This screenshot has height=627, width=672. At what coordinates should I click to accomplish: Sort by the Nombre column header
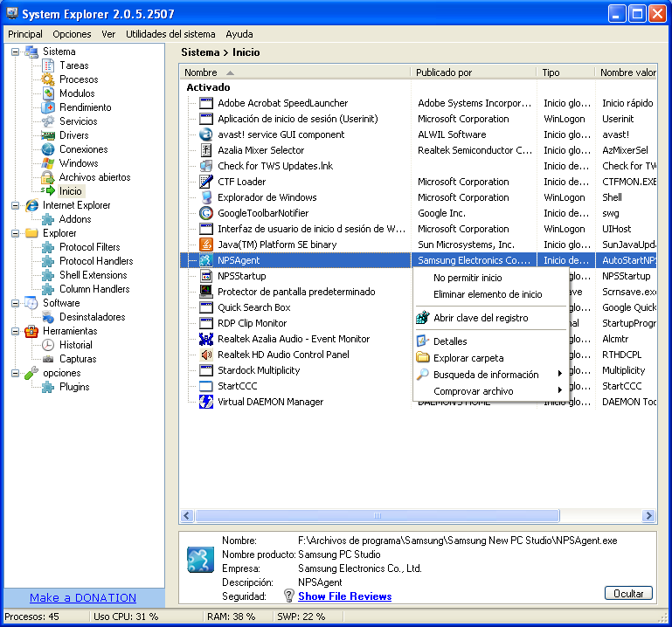point(294,72)
